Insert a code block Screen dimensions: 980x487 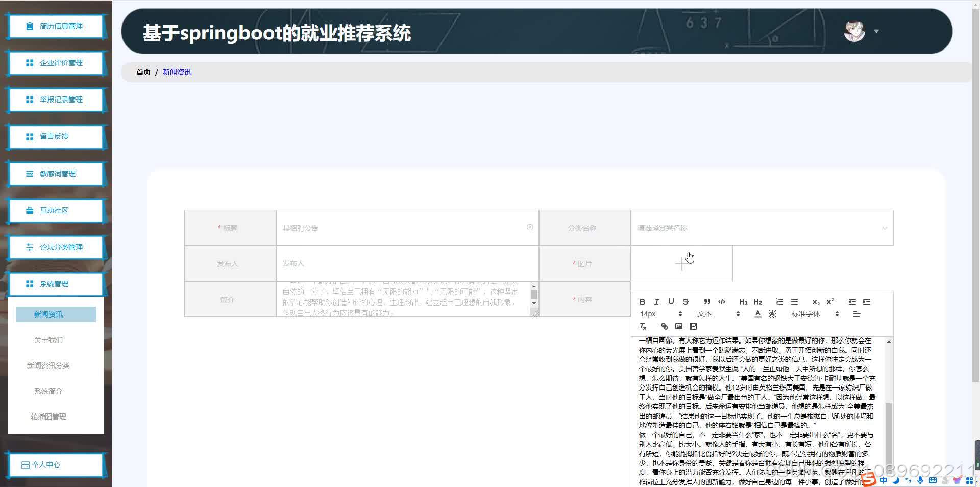[721, 302]
